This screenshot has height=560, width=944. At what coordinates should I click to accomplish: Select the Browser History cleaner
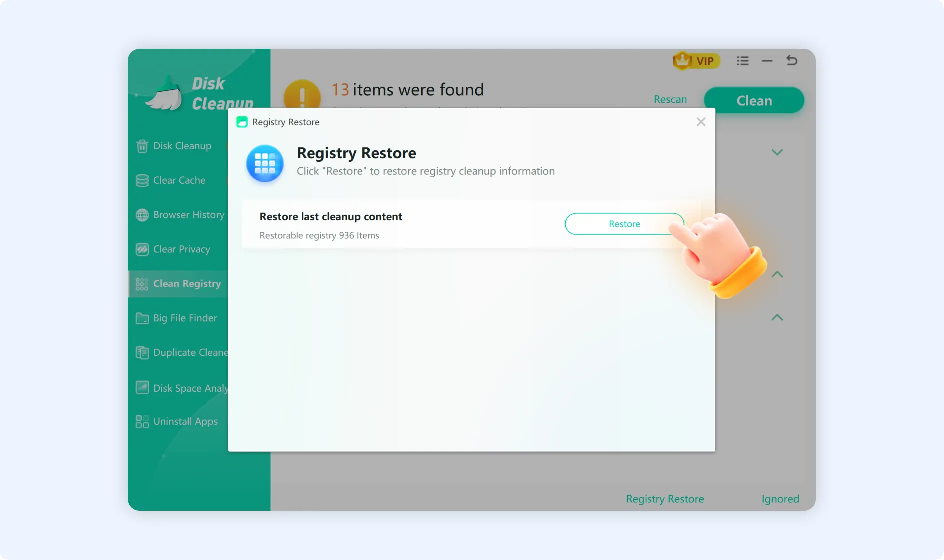[188, 215]
